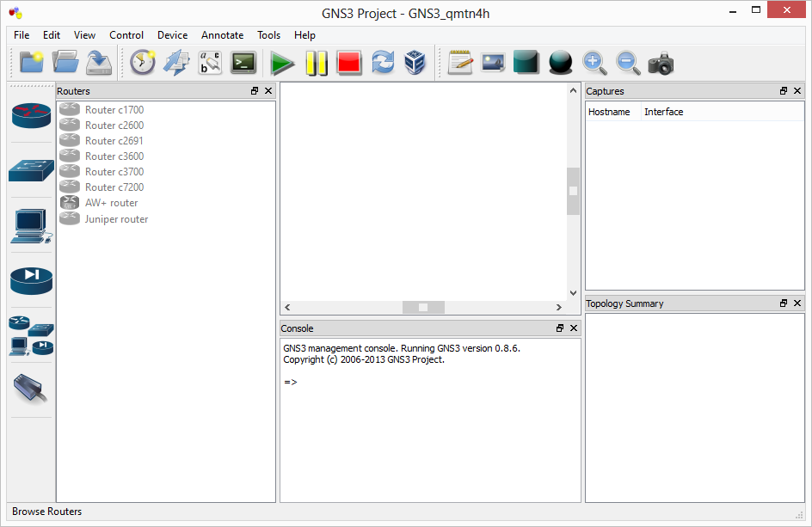Image resolution: width=812 pixels, height=527 pixels.
Task: Open the snapshot clock icon
Action: 143,63
